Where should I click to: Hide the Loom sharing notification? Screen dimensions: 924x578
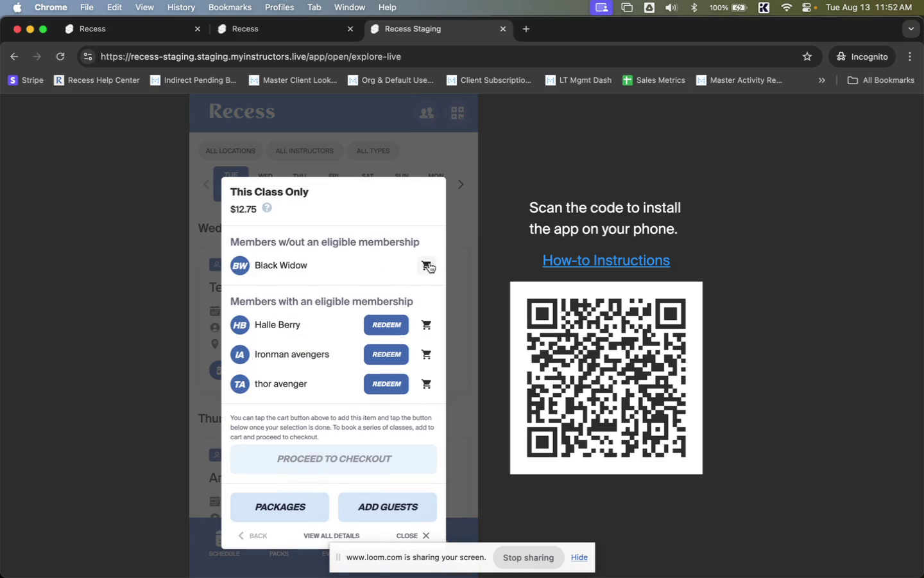pos(579,557)
